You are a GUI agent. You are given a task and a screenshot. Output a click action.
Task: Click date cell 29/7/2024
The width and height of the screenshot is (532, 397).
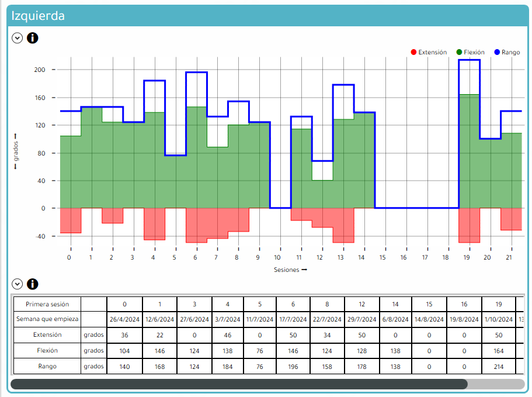(x=362, y=319)
